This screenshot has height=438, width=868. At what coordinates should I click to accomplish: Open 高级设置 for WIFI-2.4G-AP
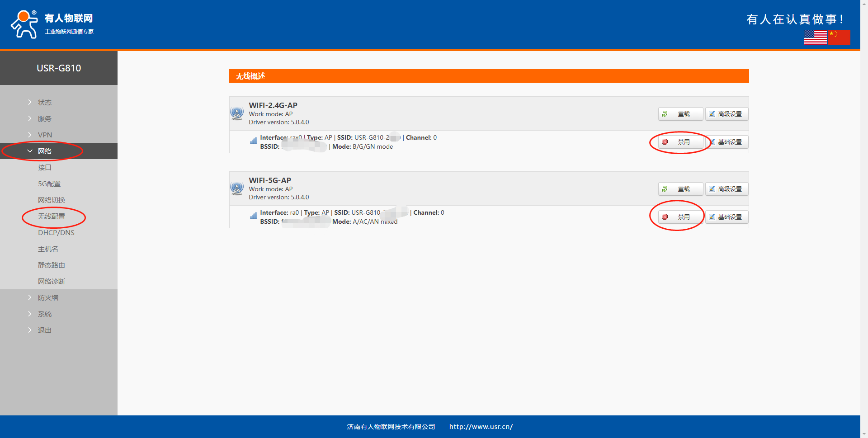pyautogui.click(x=726, y=114)
